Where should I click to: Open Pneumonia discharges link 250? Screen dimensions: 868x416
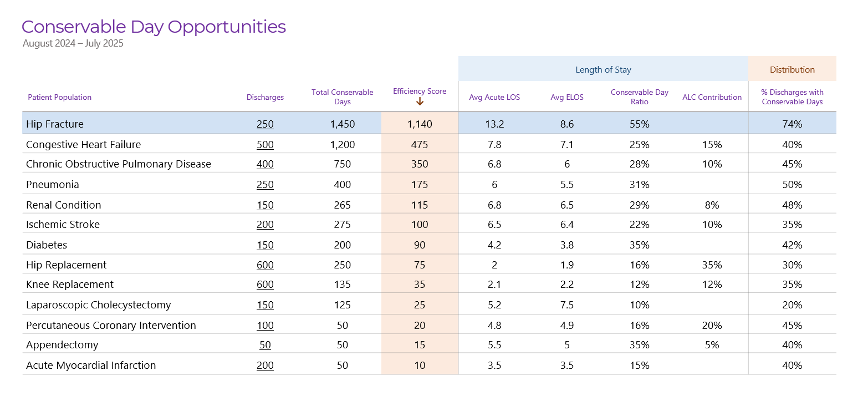pos(265,185)
